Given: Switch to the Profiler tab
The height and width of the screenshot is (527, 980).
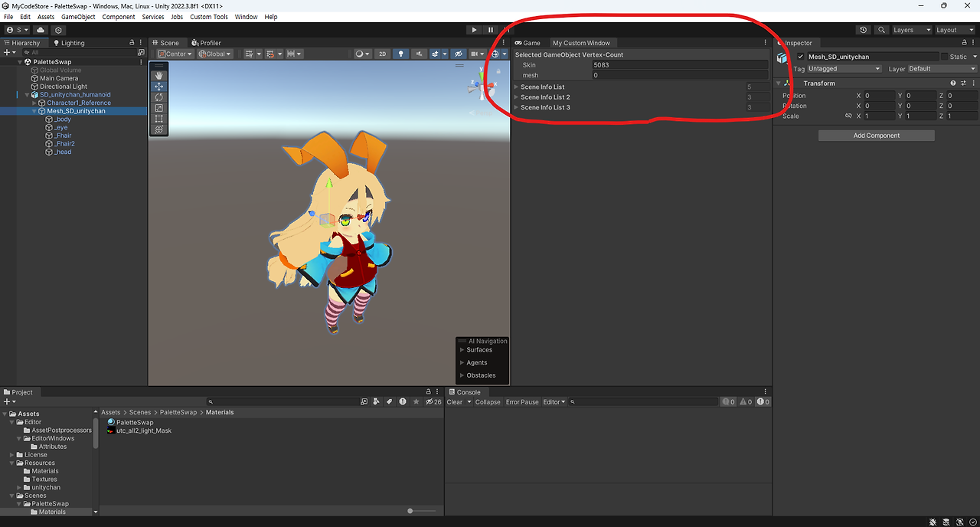Looking at the screenshot, I should tap(206, 43).
